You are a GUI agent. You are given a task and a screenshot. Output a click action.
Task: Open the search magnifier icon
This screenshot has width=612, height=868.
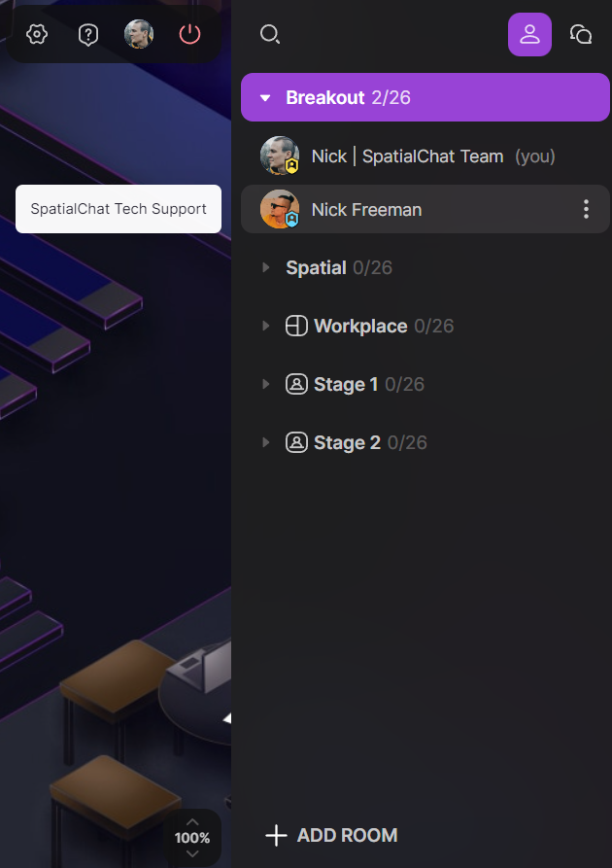pyautogui.click(x=269, y=34)
